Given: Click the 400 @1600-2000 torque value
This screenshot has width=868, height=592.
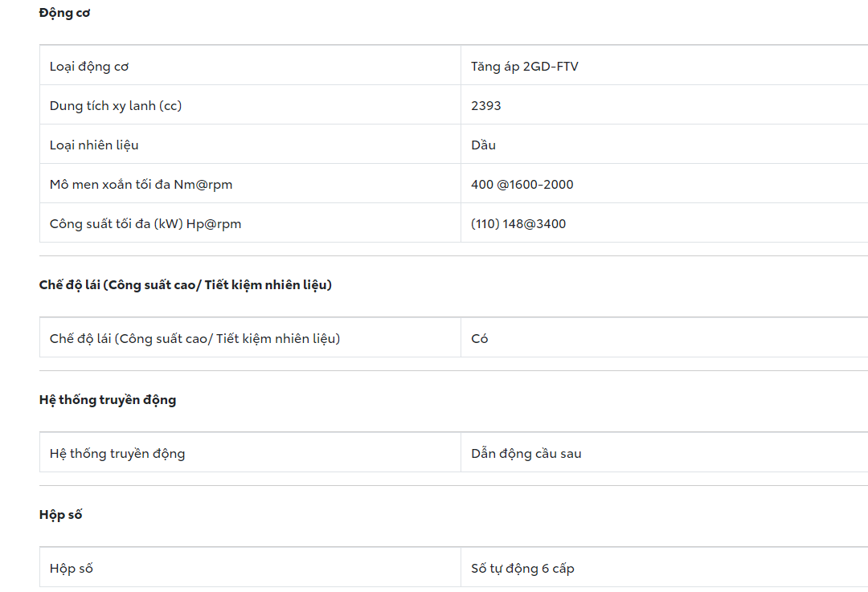Looking at the screenshot, I should click(x=522, y=184).
